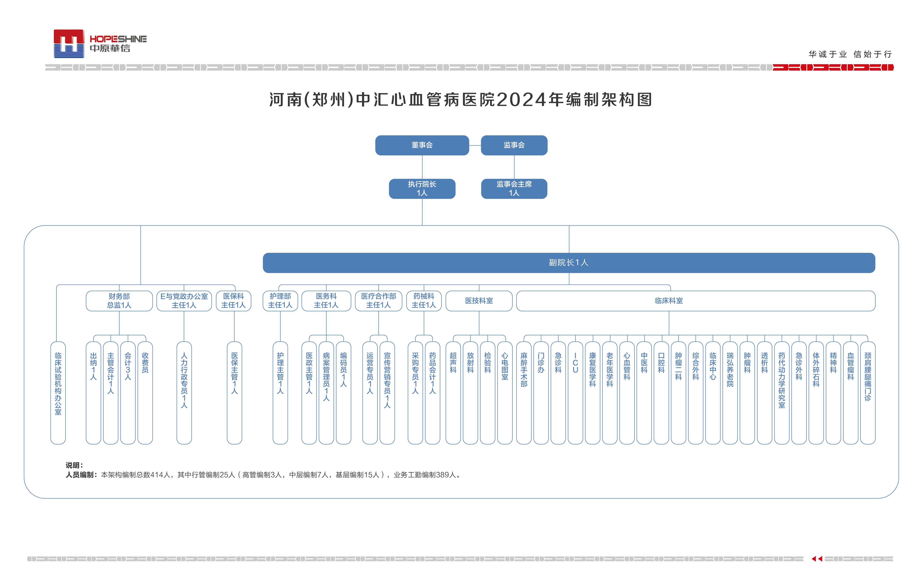Click the 临床科室 box
This screenshot has height=588, width=923.
coord(696,301)
